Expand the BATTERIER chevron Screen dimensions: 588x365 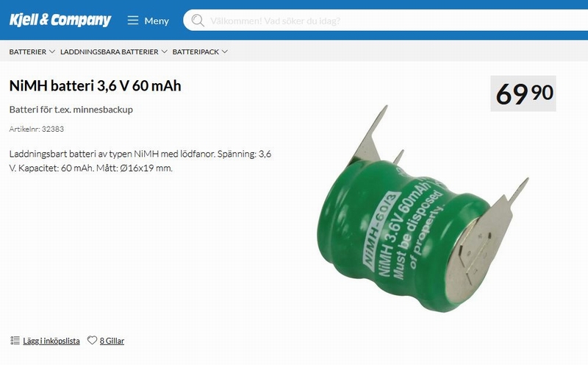[x=52, y=52]
